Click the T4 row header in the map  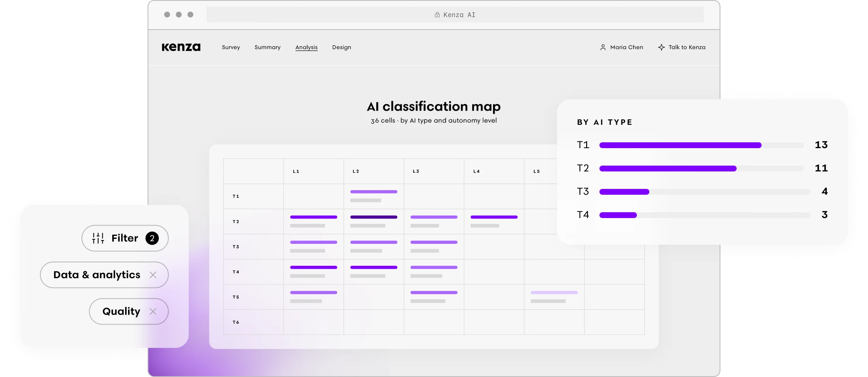pyautogui.click(x=236, y=272)
